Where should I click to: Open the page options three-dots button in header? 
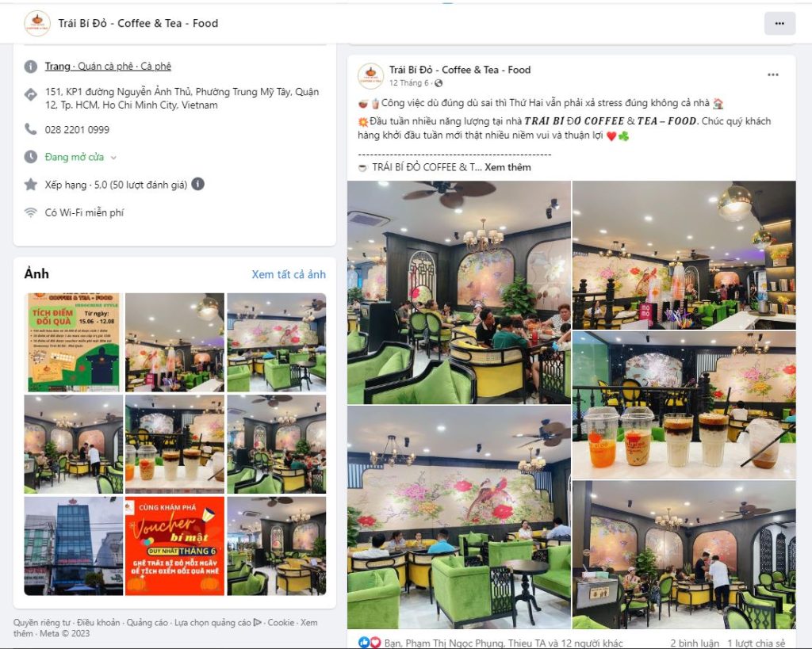point(779,23)
